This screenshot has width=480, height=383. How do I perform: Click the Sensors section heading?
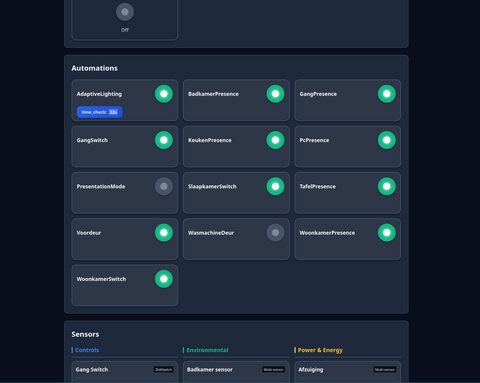point(85,334)
